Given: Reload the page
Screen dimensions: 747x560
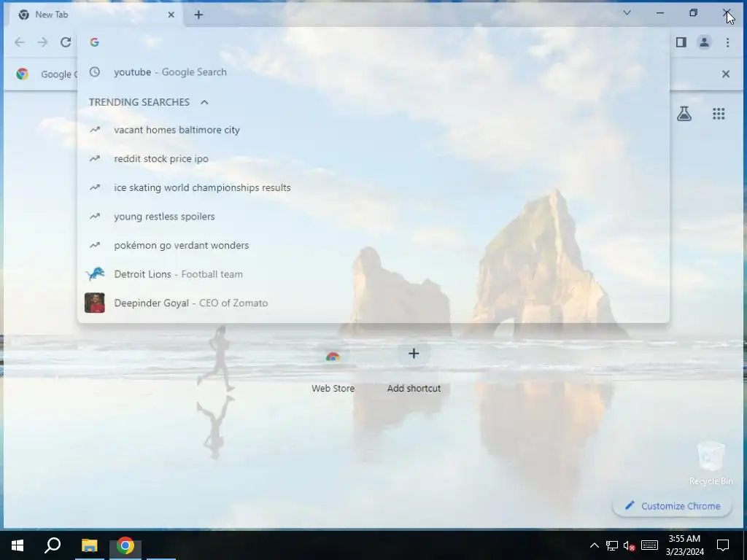Looking at the screenshot, I should pos(66,42).
